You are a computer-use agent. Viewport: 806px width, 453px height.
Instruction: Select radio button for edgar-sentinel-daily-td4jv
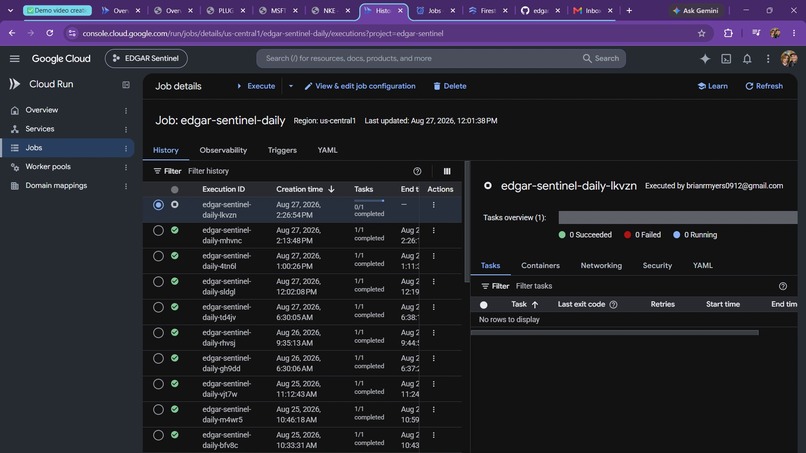pos(158,307)
